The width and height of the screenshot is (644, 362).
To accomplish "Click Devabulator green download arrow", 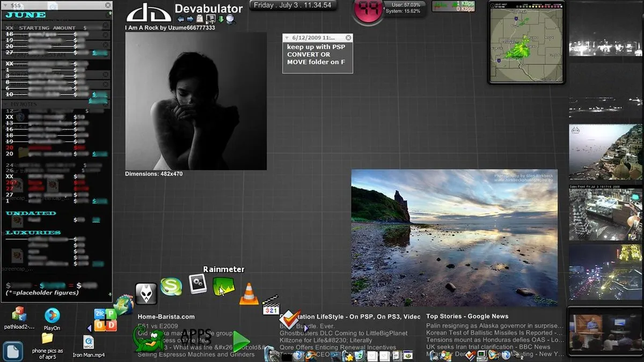I will tap(221, 19).
